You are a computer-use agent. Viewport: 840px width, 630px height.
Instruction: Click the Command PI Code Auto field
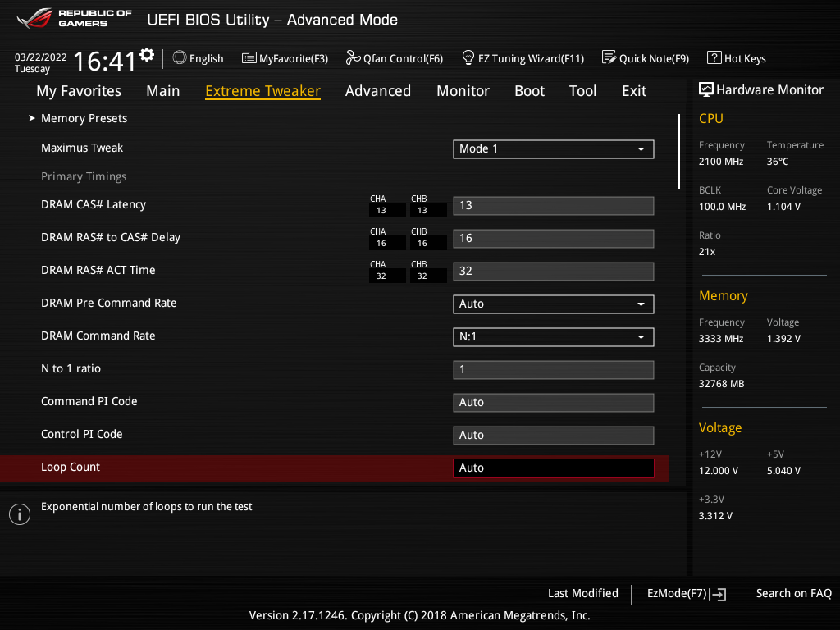(554, 402)
